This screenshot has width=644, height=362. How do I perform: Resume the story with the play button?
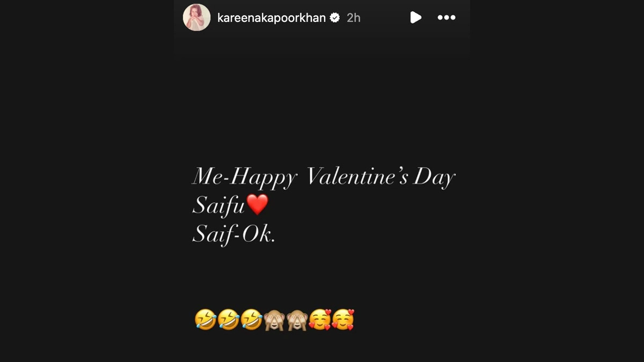coord(415,18)
